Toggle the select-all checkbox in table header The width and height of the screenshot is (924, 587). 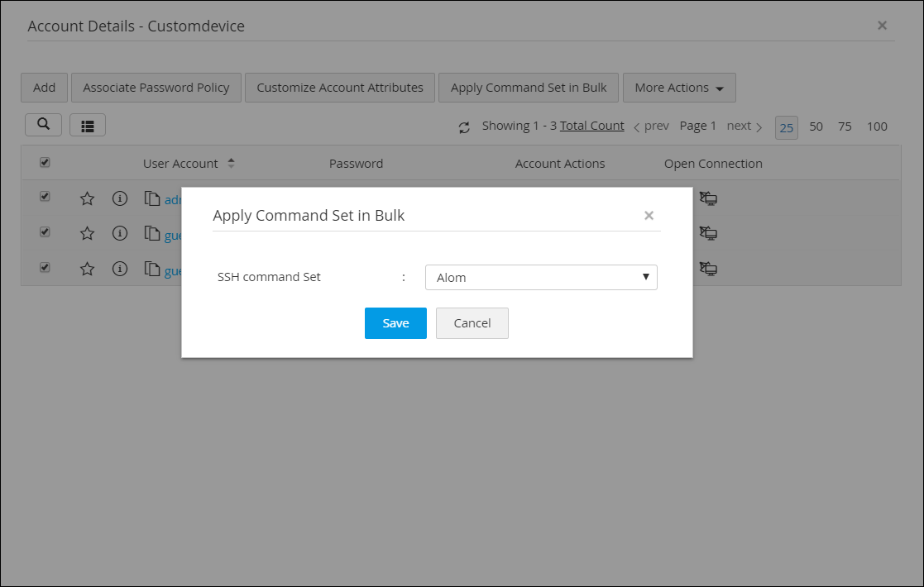pyautogui.click(x=45, y=163)
